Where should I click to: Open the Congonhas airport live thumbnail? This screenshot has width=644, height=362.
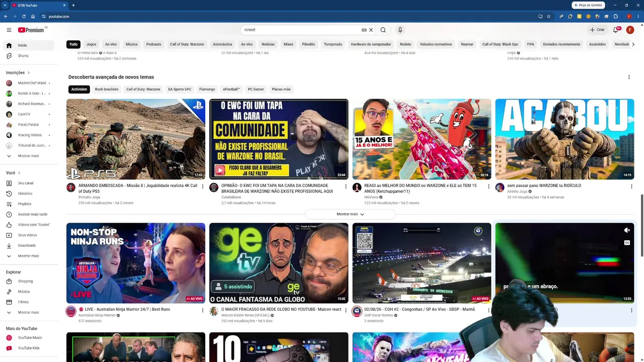(422, 263)
